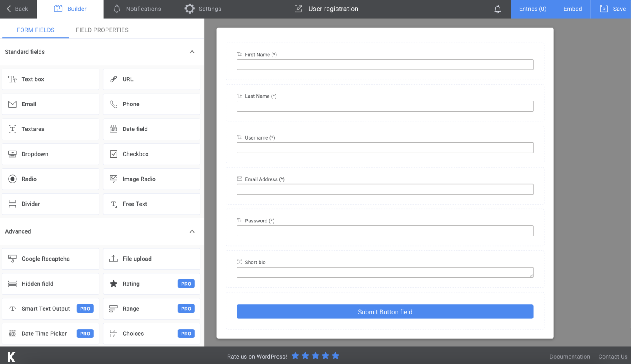Click the bell icon beside Entries button
The width and height of the screenshot is (631, 364).
click(497, 9)
